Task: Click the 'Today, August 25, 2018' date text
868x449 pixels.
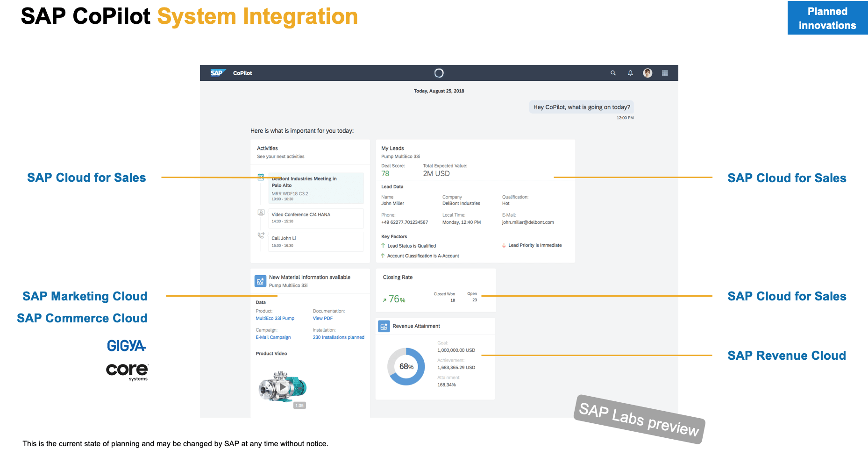Action: tap(439, 91)
